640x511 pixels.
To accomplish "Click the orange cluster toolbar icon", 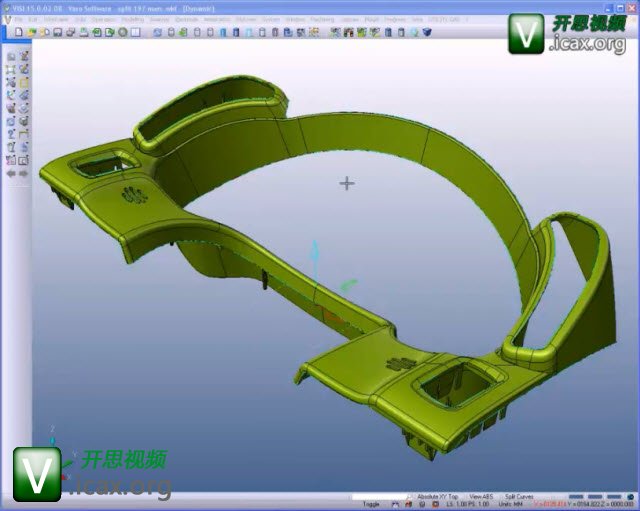I will (313, 32).
